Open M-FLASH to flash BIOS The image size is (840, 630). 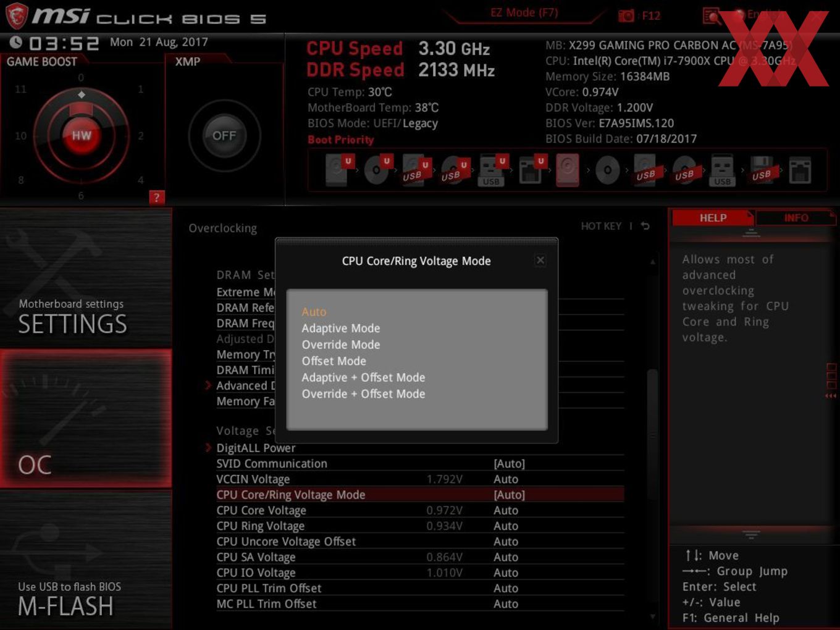[x=86, y=559]
